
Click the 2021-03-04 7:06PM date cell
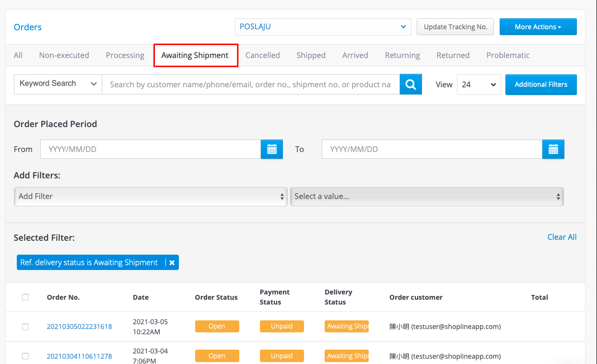click(151, 356)
